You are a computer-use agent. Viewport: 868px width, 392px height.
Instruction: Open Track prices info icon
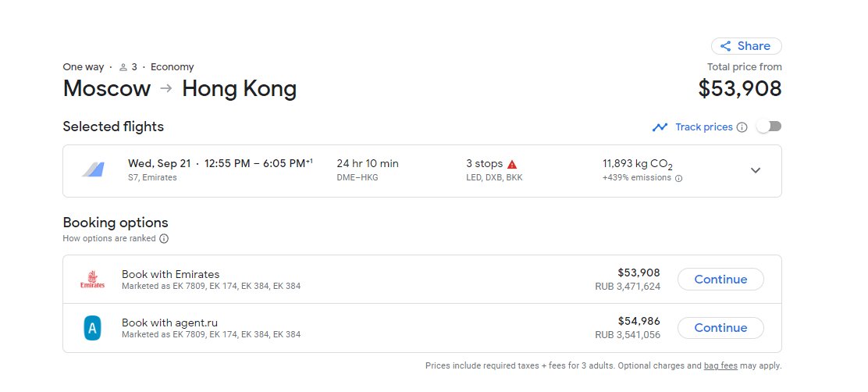pos(742,127)
